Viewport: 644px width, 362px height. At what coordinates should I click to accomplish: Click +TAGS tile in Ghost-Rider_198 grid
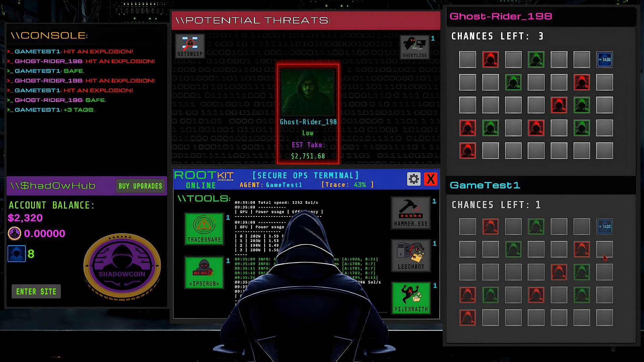(604, 60)
